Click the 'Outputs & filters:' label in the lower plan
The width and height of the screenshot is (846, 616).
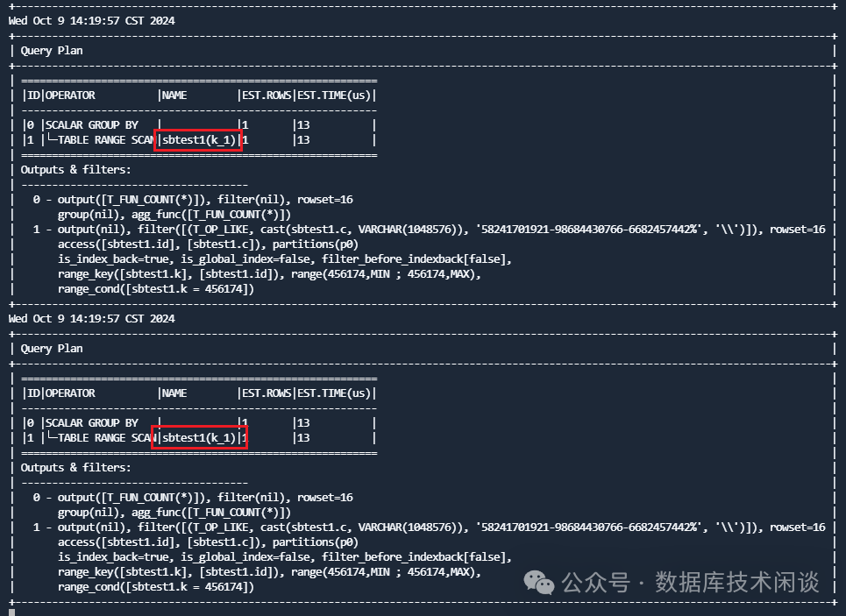tap(76, 468)
